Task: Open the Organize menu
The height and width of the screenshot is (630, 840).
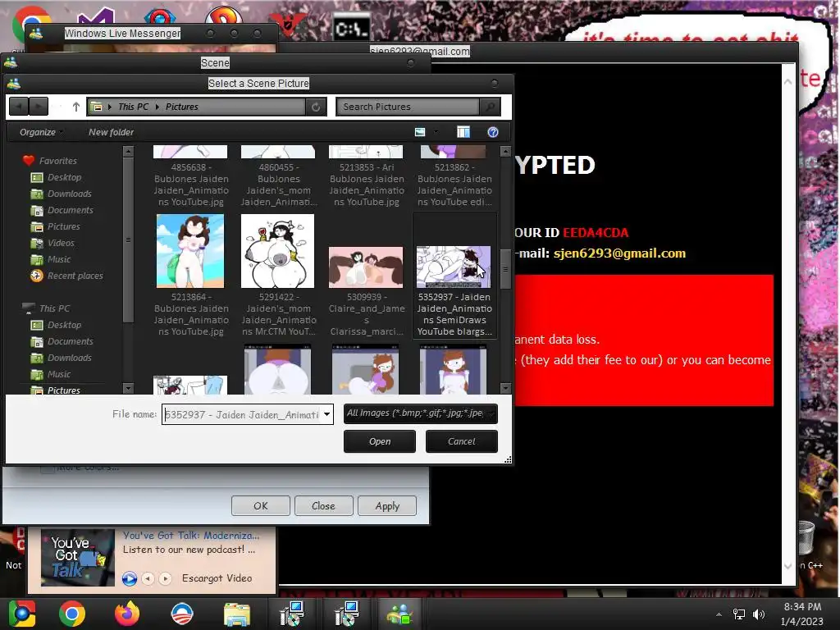Action: tap(41, 132)
